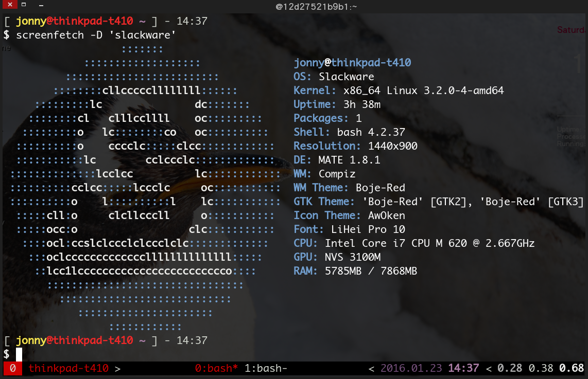588x379 pixels.
Task: Click the screenfetch header 'jonny@thinkpad-t410'
Action: click(352, 63)
